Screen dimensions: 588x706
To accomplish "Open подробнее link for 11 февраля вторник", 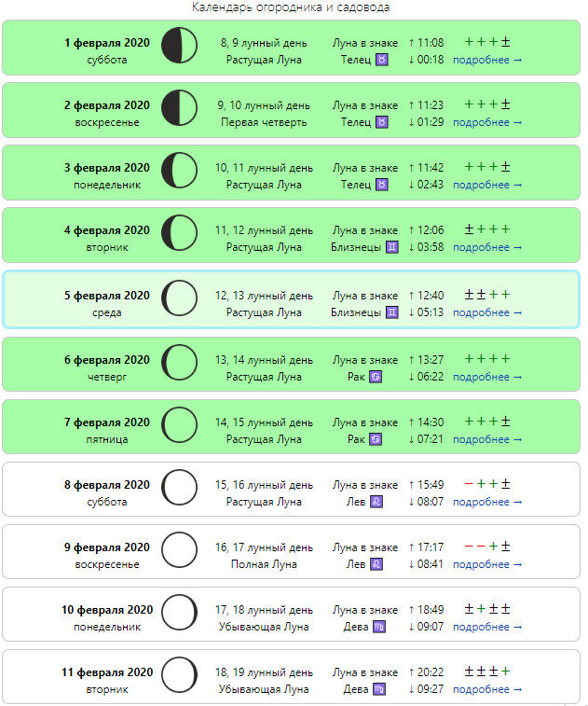I will [487, 690].
